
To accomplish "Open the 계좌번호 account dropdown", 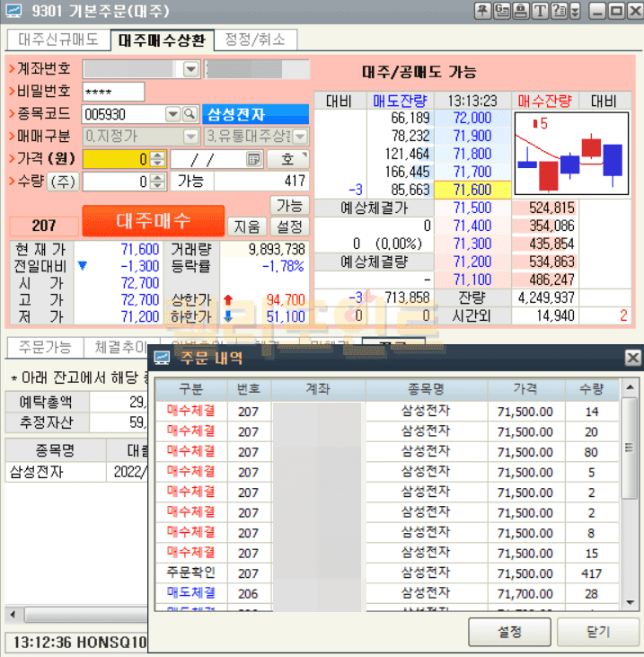I will click(190, 69).
